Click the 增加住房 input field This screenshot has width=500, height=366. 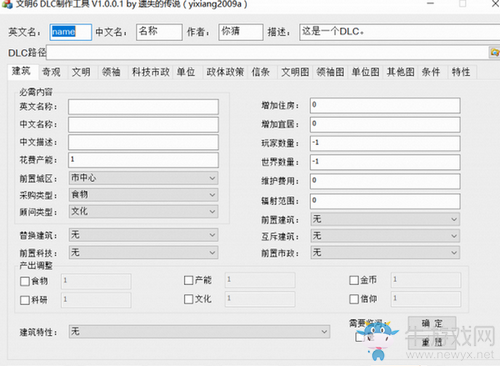click(x=385, y=105)
